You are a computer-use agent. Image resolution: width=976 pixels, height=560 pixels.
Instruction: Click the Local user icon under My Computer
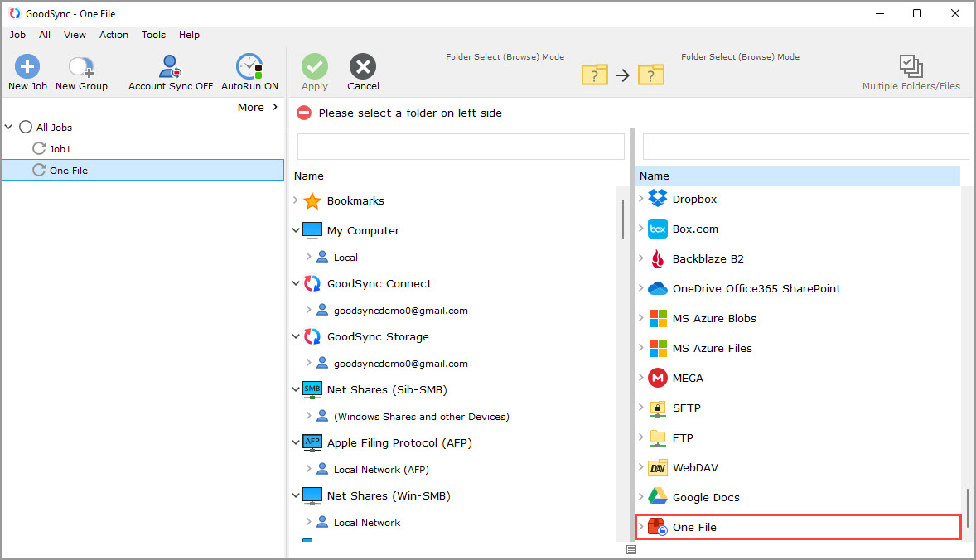[x=322, y=256]
